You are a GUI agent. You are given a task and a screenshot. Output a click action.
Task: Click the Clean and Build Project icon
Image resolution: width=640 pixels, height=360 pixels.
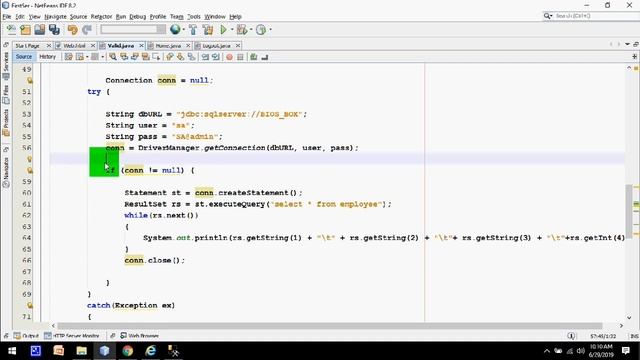click(208, 29)
